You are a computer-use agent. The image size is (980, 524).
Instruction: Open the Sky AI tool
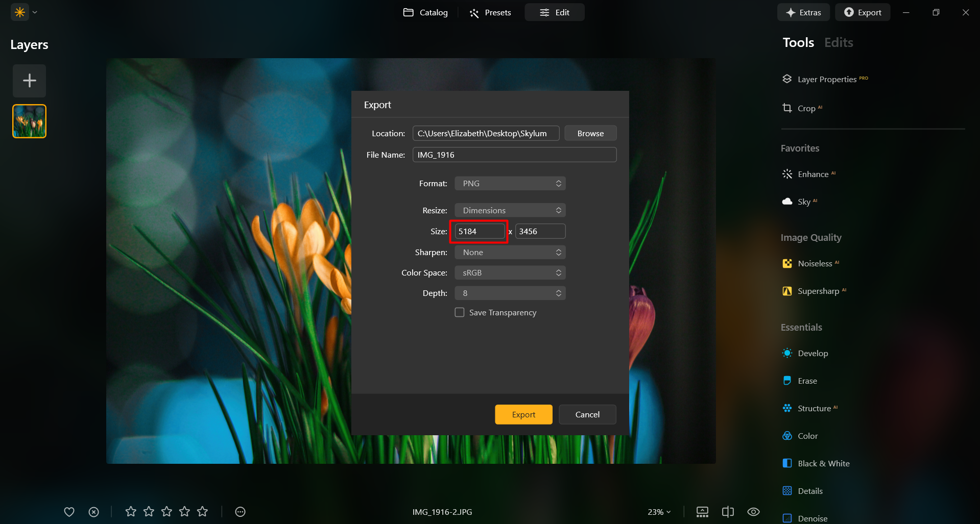coord(800,202)
